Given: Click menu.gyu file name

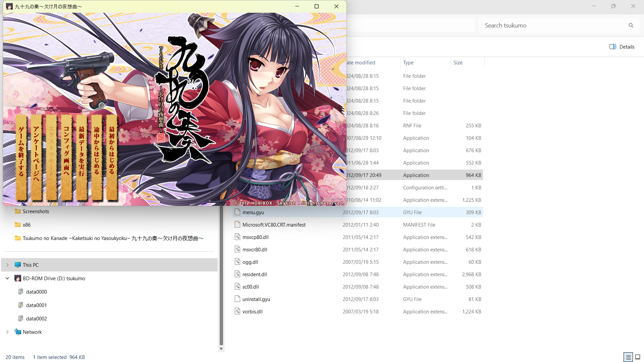Looking at the screenshot, I should click(253, 212).
